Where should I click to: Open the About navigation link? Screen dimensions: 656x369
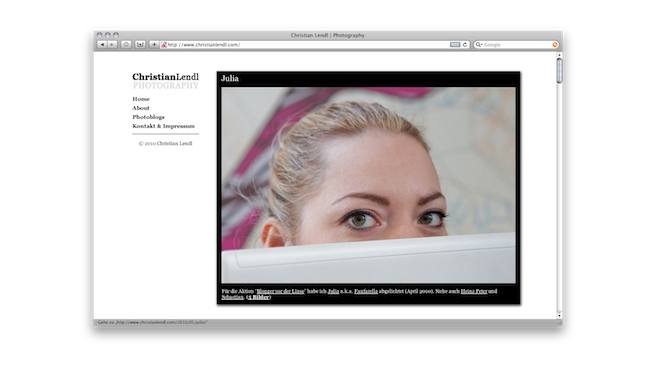[x=141, y=108]
